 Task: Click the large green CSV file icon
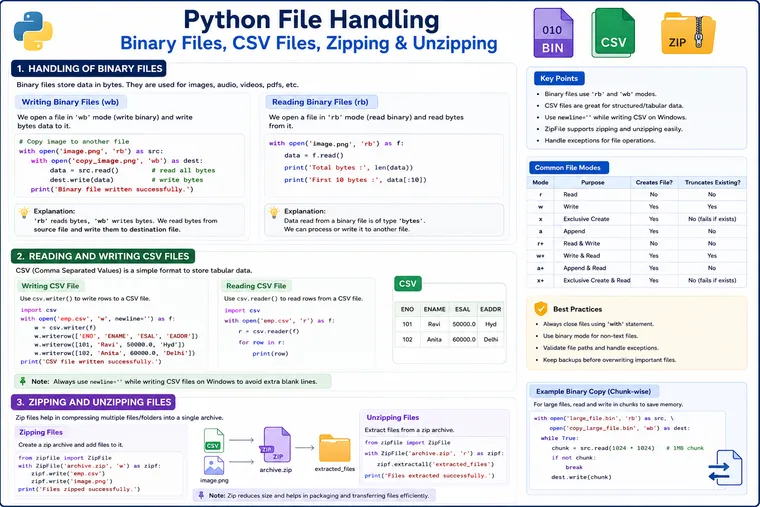coord(613,33)
